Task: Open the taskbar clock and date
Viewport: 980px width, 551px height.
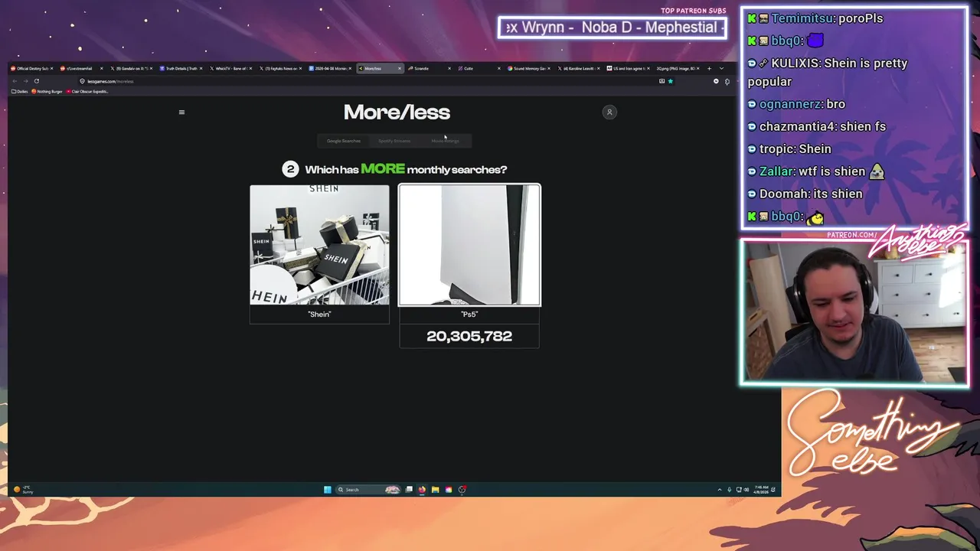Action: [x=761, y=490]
